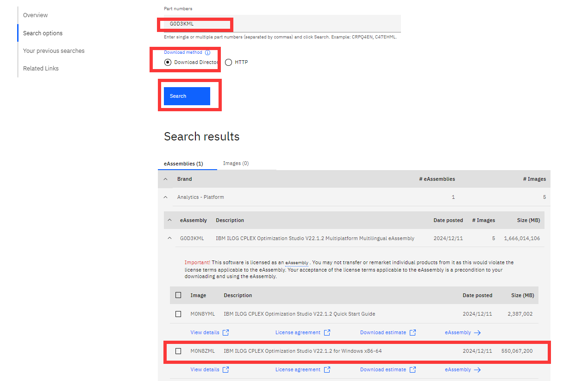Image resolution: width=588 pixels, height=381 pixels.
Task: Click the Analytics - Platform brand name
Action: coord(200,197)
